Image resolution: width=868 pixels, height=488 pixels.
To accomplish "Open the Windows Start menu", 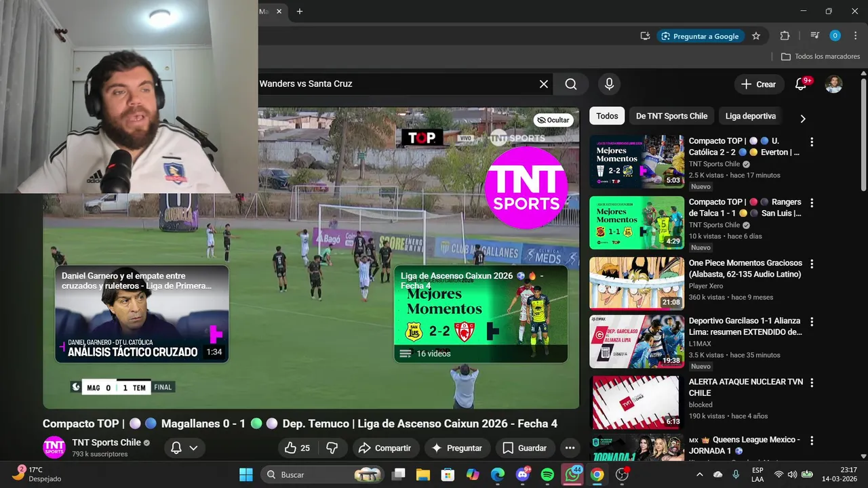I will point(245,474).
